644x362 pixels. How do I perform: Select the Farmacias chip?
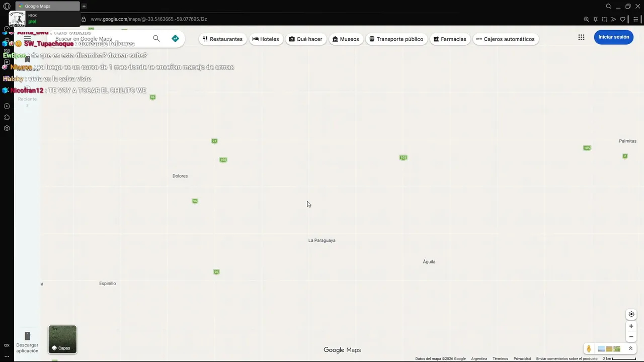(450, 39)
